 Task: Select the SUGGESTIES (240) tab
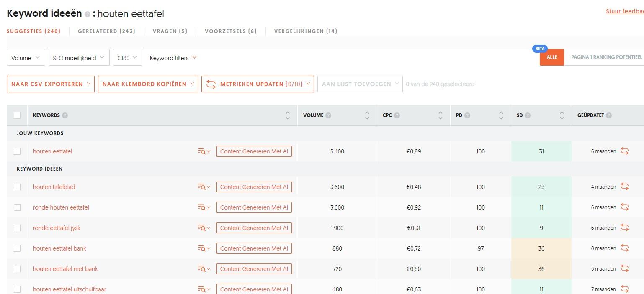pyautogui.click(x=33, y=31)
